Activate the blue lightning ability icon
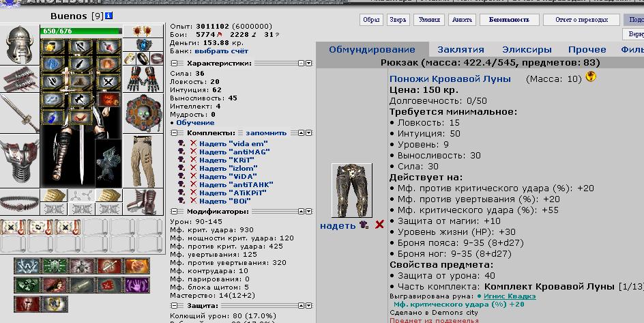The height and width of the screenshot is (323, 644). point(27,266)
